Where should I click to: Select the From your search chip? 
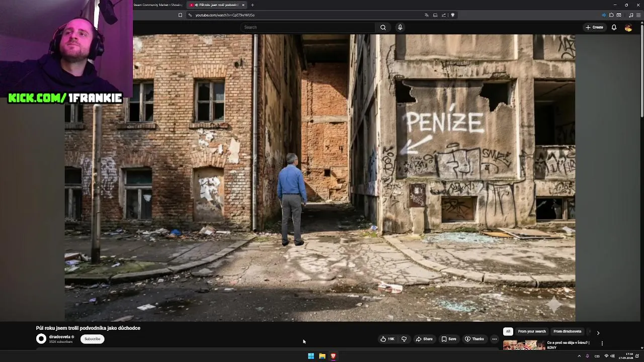click(532, 331)
